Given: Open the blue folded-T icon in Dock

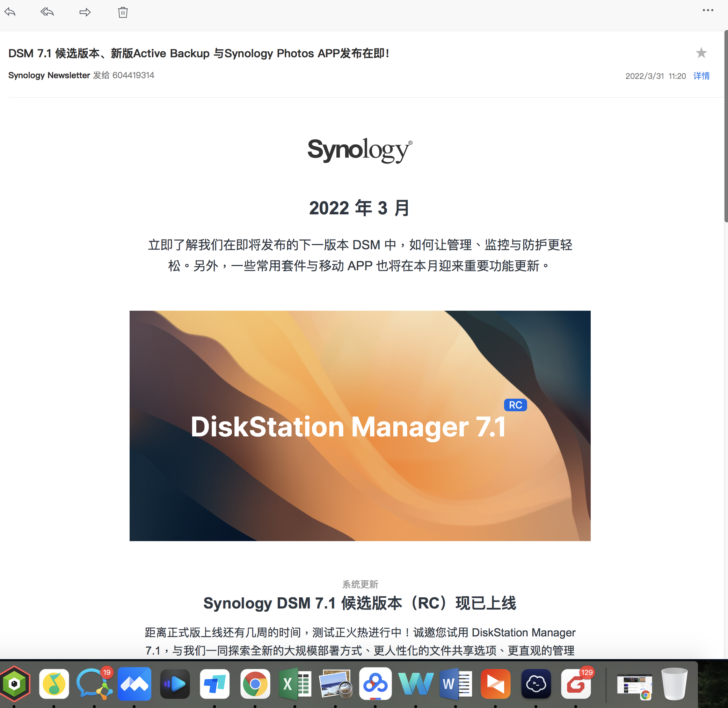Looking at the screenshot, I should tap(214, 684).
